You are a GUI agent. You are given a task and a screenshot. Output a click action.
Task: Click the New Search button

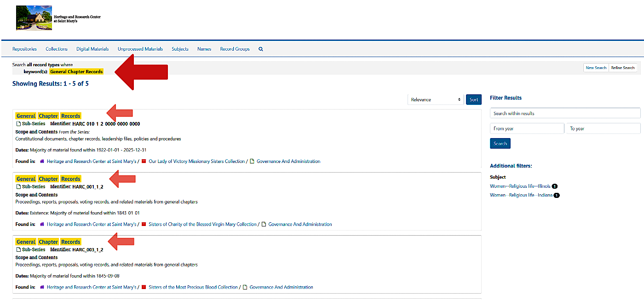click(596, 68)
